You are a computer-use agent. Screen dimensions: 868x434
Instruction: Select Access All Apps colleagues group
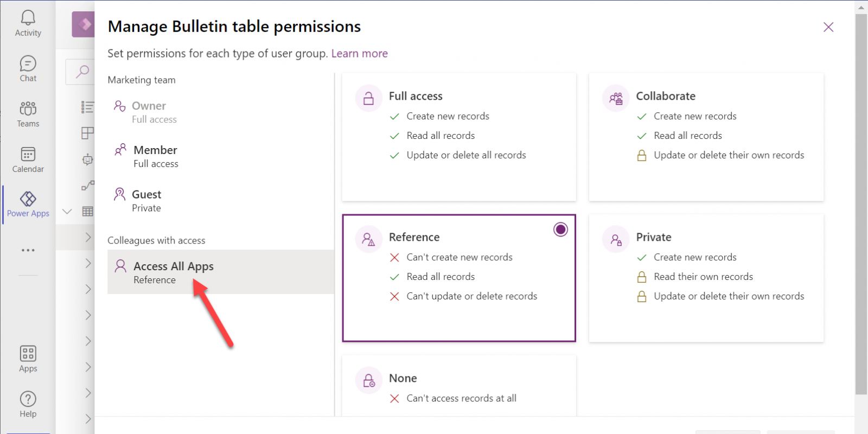tap(173, 272)
